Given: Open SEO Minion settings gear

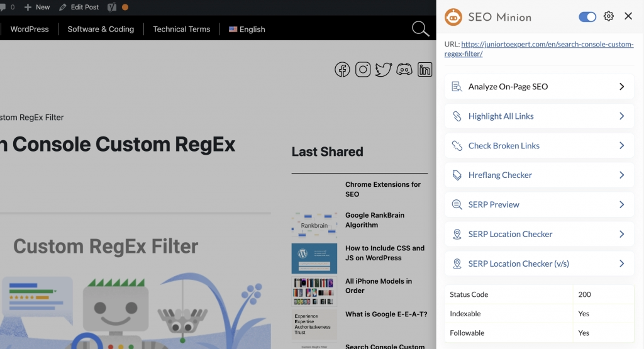Looking at the screenshot, I should (x=608, y=16).
